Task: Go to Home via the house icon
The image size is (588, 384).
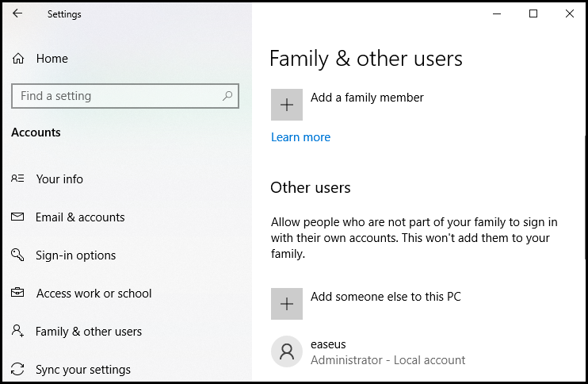Action: [18, 59]
